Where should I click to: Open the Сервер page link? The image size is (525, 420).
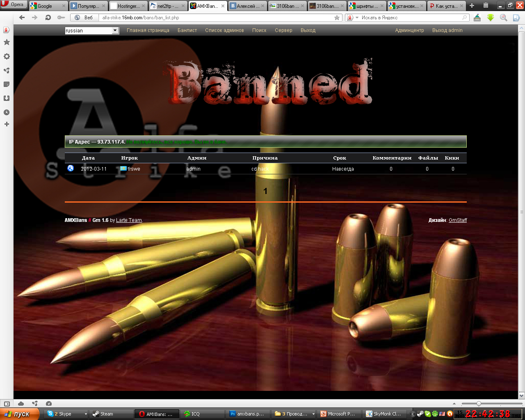pos(283,30)
